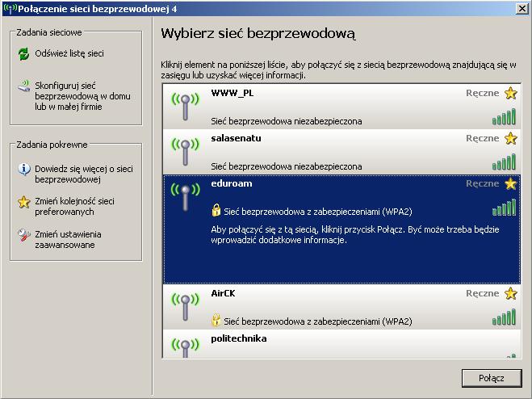Select the AirCK network name
532x399 pixels.
[223, 293]
